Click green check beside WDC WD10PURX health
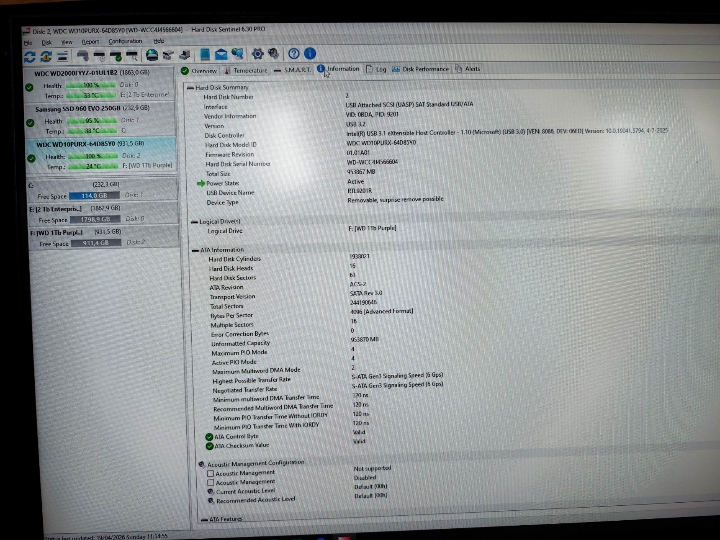The image size is (720, 540). (x=31, y=158)
